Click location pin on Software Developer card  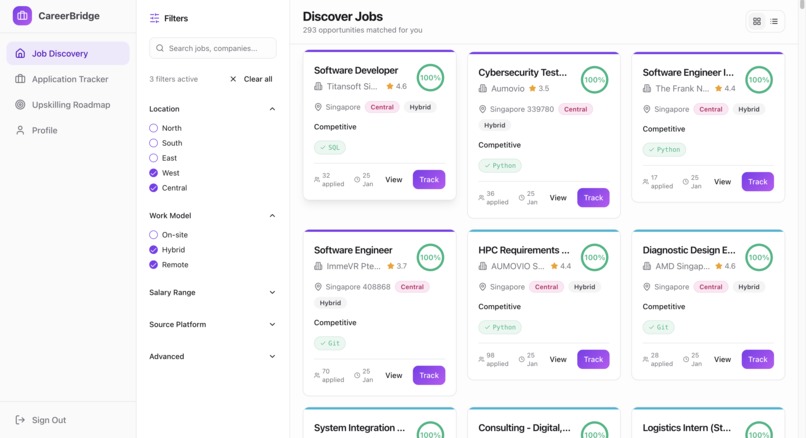318,107
